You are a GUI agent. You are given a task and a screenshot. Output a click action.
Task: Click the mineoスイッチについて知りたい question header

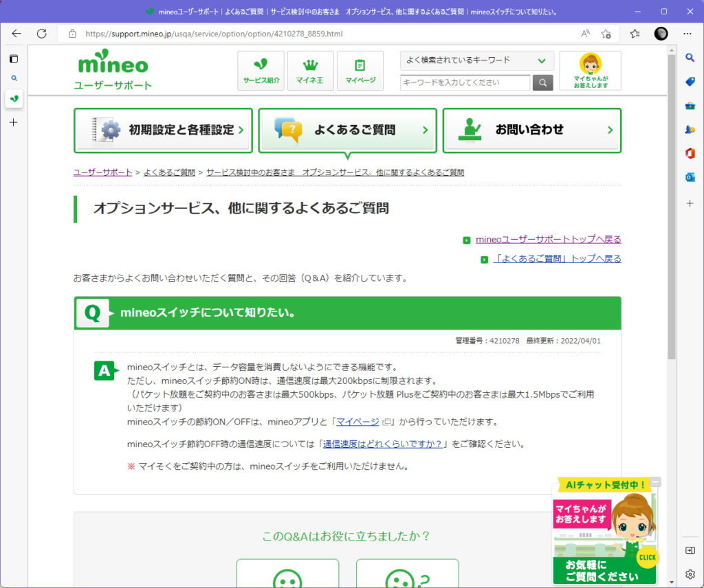[347, 313]
